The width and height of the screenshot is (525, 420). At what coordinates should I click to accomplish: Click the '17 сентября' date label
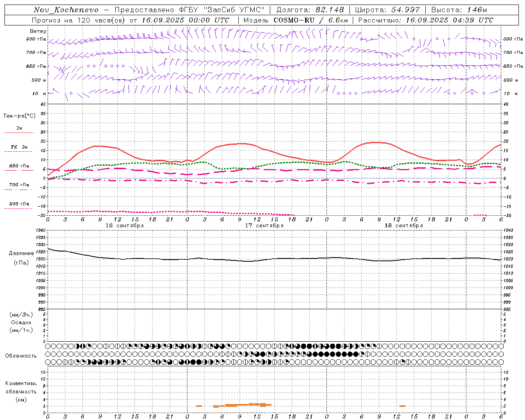(264, 226)
